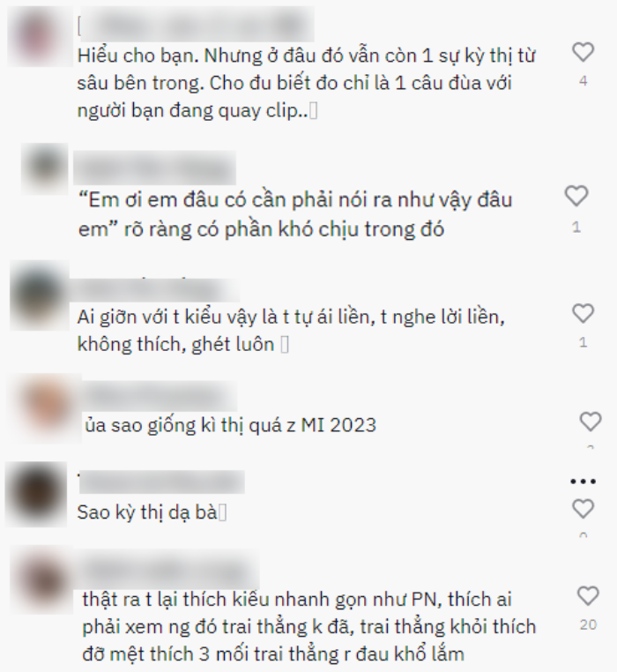Like the comment starting 'Hiểu cho bạn'
Viewport: 617px width, 672px height.
584,52
